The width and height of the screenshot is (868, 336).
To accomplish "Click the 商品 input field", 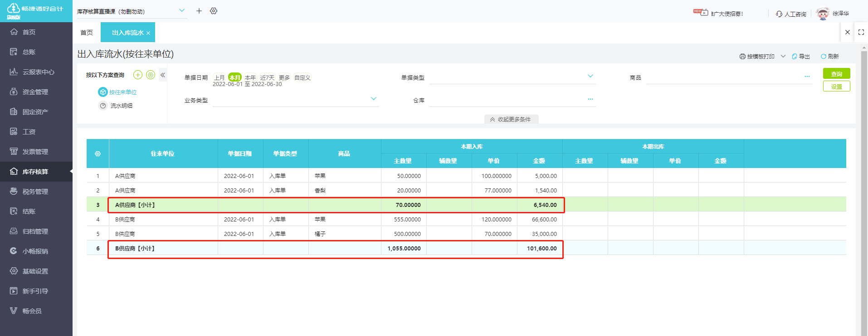I will (x=725, y=78).
